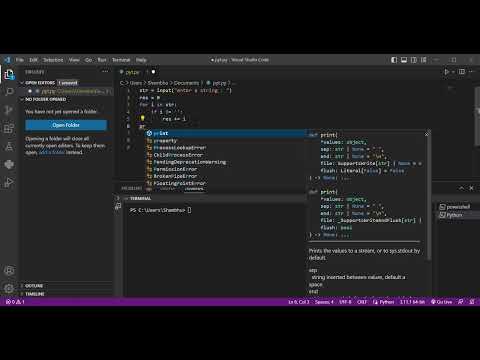Viewport: 480px width, 360px height.
Task: Select the powershell terminal entry
Action: point(455,207)
